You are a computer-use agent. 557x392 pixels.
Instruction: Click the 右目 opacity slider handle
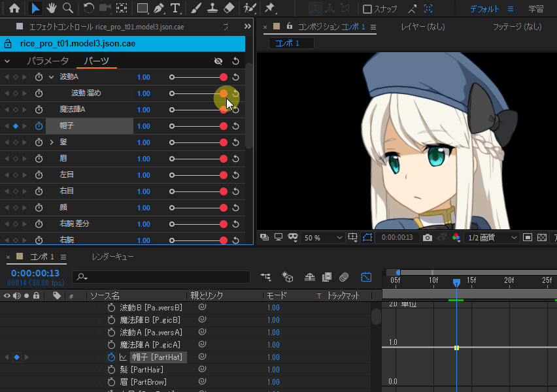[x=224, y=191]
